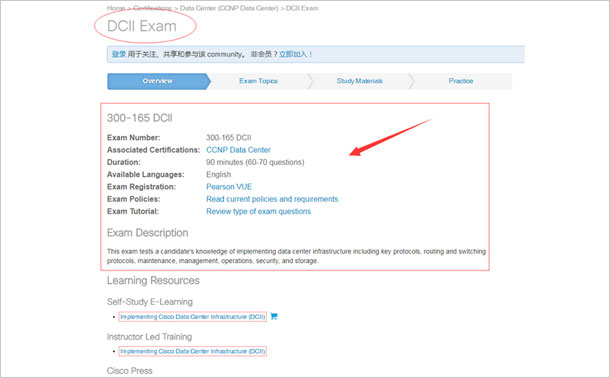Open the CCNP Data Center certification link
Image resolution: width=610 pixels, height=378 pixels.
[238, 150]
